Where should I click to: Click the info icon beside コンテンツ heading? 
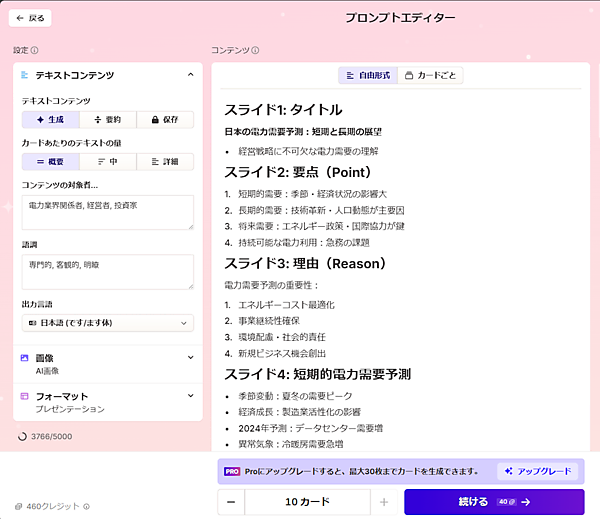pos(256,50)
